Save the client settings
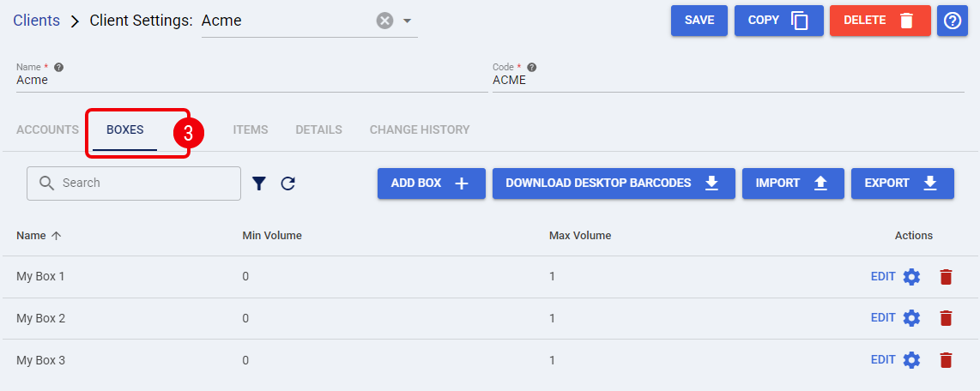980x391 pixels. click(x=699, y=21)
